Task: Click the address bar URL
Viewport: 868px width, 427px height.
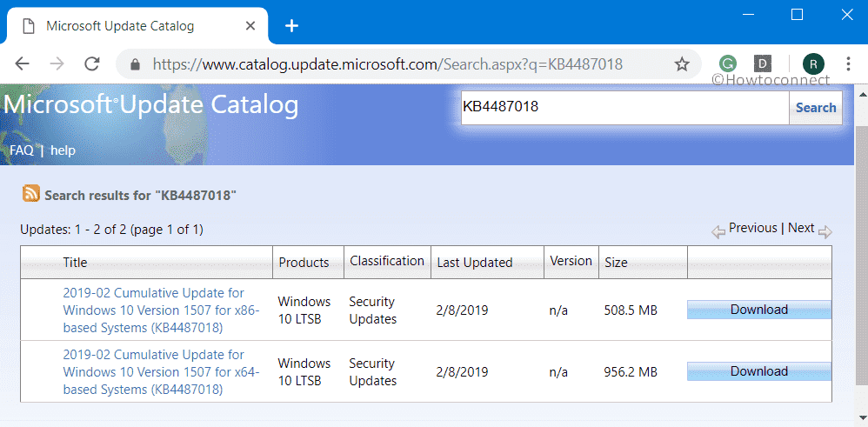Action: (x=388, y=65)
